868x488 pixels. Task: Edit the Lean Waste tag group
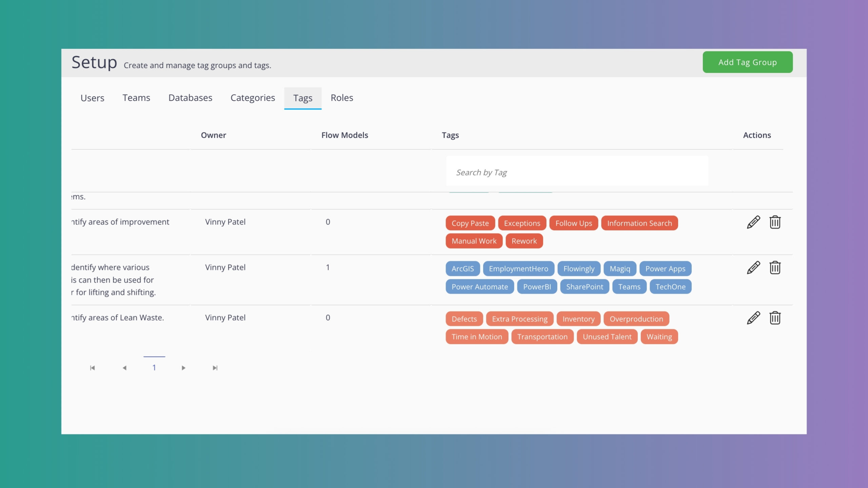(753, 318)
